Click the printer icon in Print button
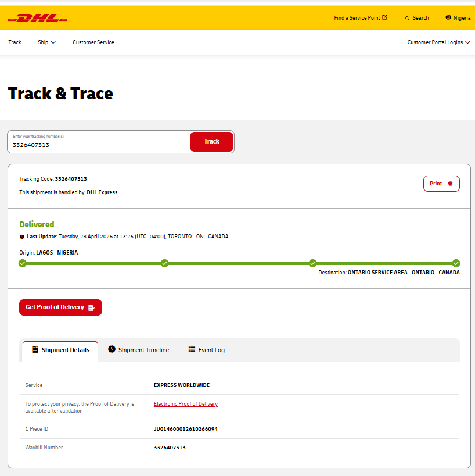 tap(450, 183)
